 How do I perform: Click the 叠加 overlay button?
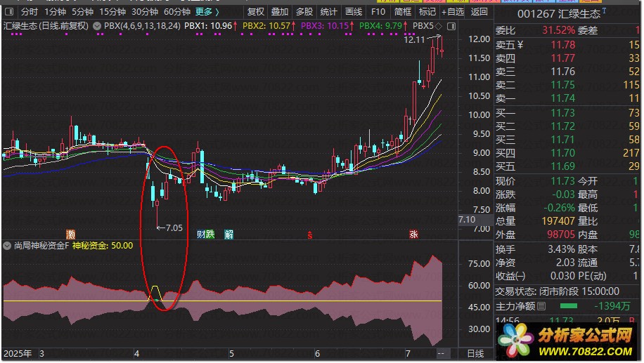pos(280,12)
